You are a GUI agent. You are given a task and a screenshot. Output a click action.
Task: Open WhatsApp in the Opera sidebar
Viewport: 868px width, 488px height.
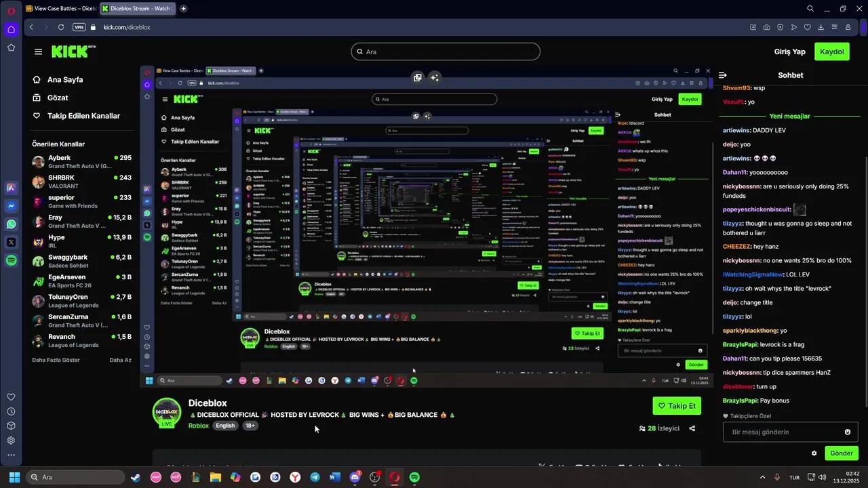click(x=12, y=224)
